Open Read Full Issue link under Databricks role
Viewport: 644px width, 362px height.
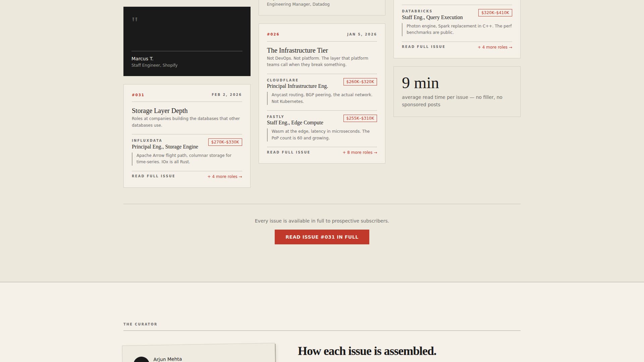(x=423, y=47)
